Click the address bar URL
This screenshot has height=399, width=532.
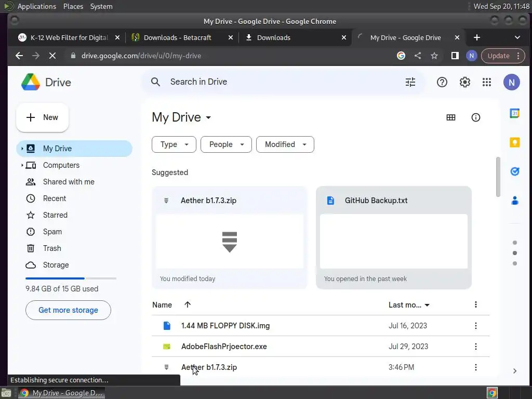[x=141, y=56]
